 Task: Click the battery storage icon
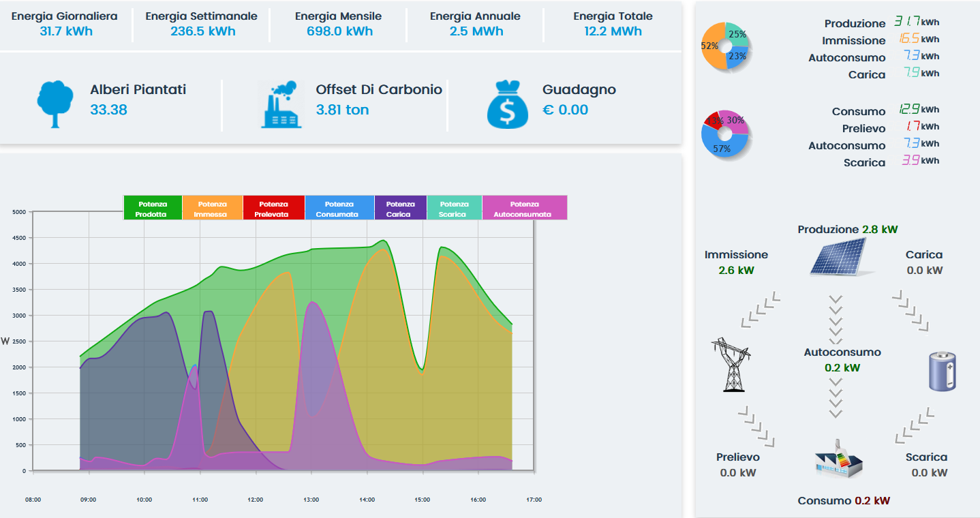tap(943, 371)
